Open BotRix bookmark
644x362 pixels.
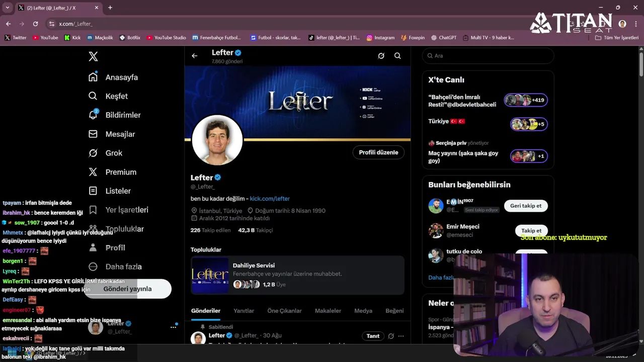[130, 38]
